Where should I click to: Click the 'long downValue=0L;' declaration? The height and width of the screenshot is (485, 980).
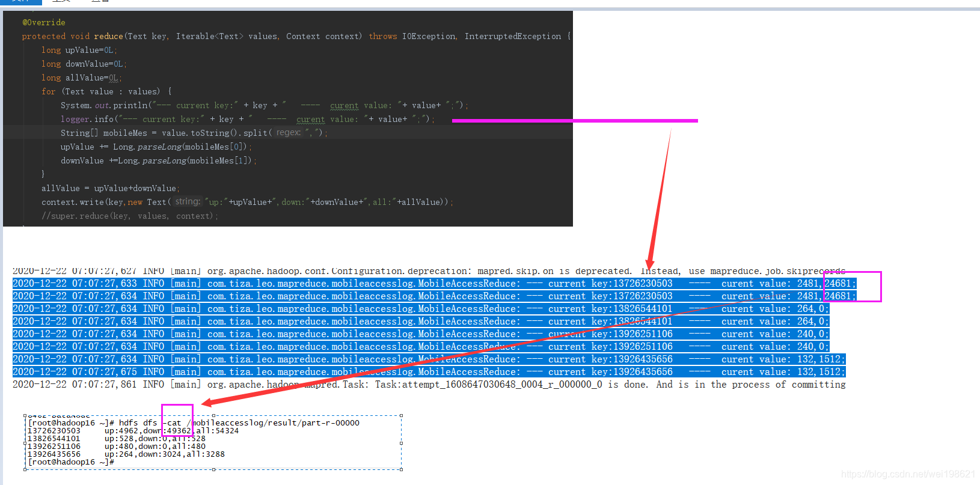point(84,64)
